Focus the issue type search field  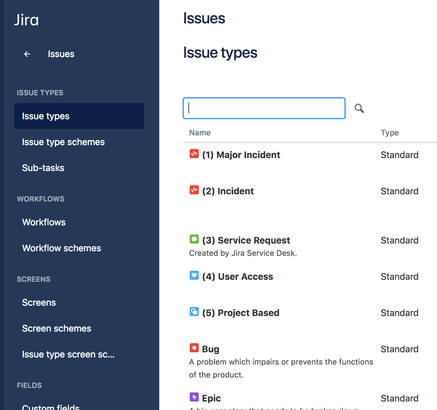(264, 108)
